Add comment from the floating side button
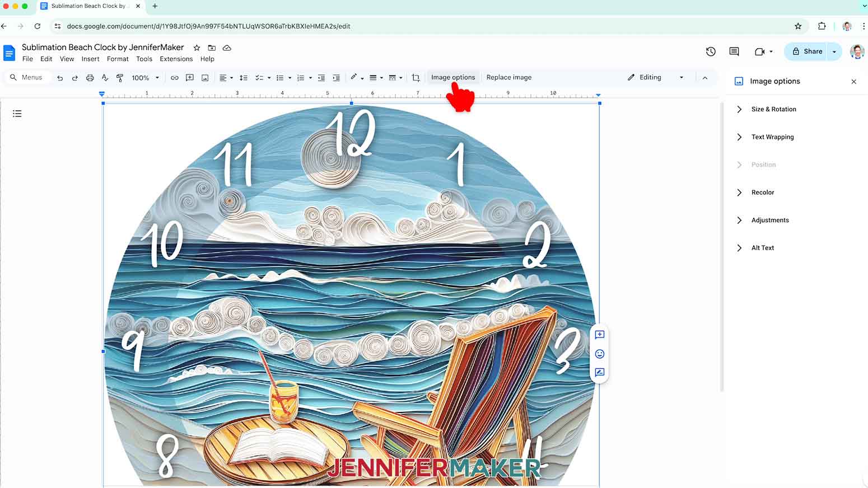 600,335
